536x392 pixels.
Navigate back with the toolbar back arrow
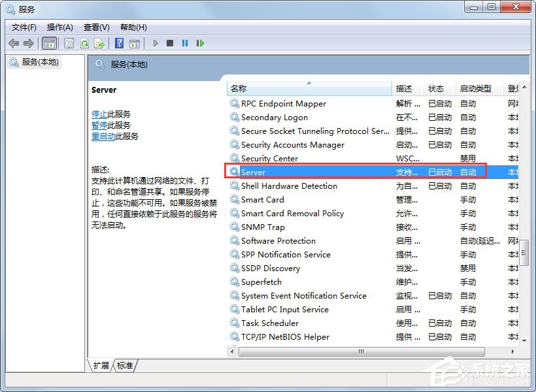click(13, 43)
